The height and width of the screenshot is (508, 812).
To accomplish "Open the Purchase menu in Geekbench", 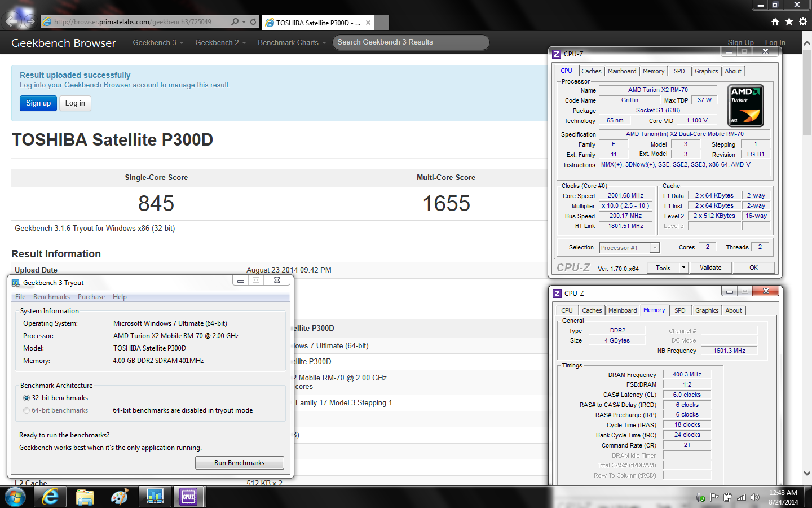I will [x=91, y=297].
